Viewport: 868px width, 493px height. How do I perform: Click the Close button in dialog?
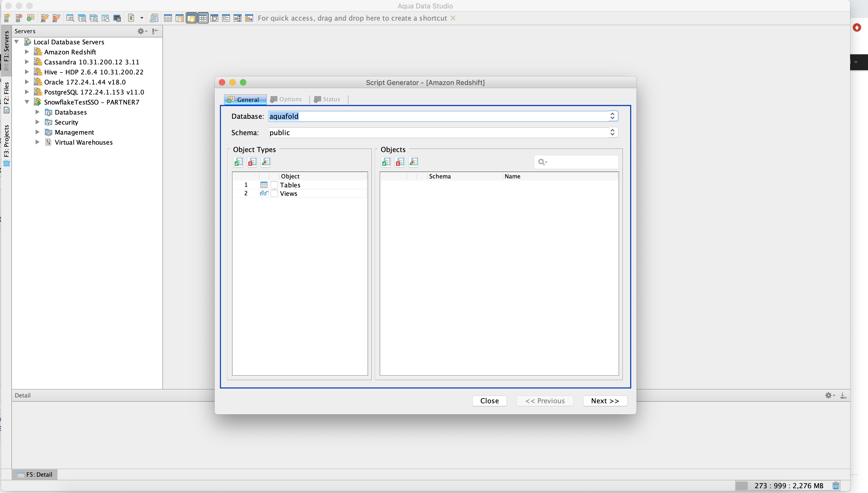coord(489,401)
